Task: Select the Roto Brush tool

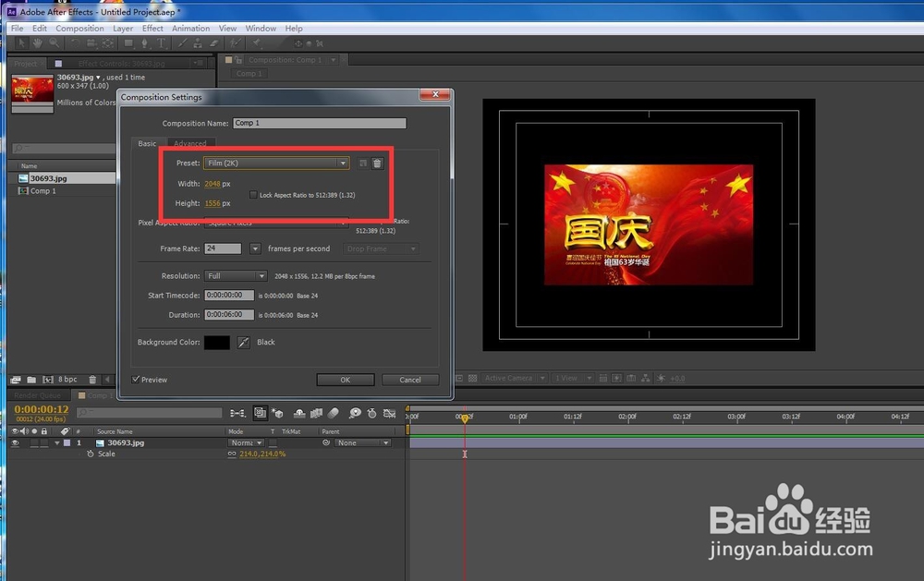Action: tap(235, 43)
